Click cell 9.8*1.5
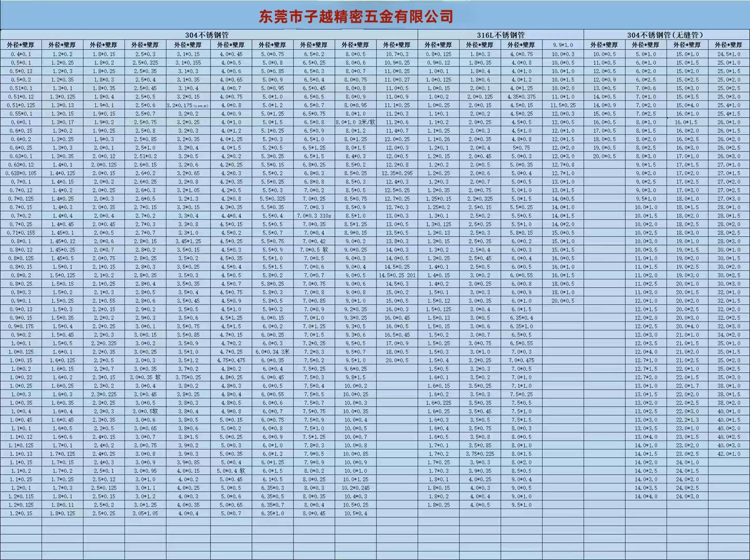The height and width of the screenshot is (560, 750). pos(355,377)
